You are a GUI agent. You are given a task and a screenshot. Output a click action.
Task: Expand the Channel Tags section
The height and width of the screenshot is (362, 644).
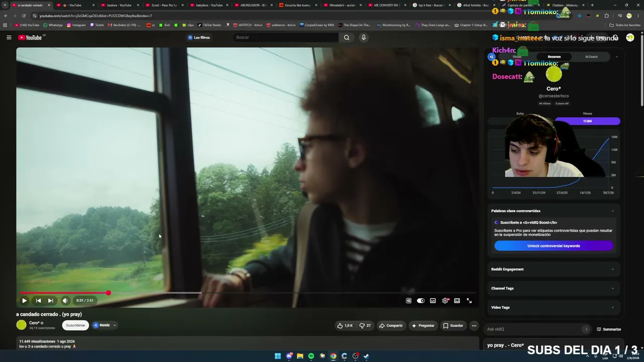click(553, 289)
